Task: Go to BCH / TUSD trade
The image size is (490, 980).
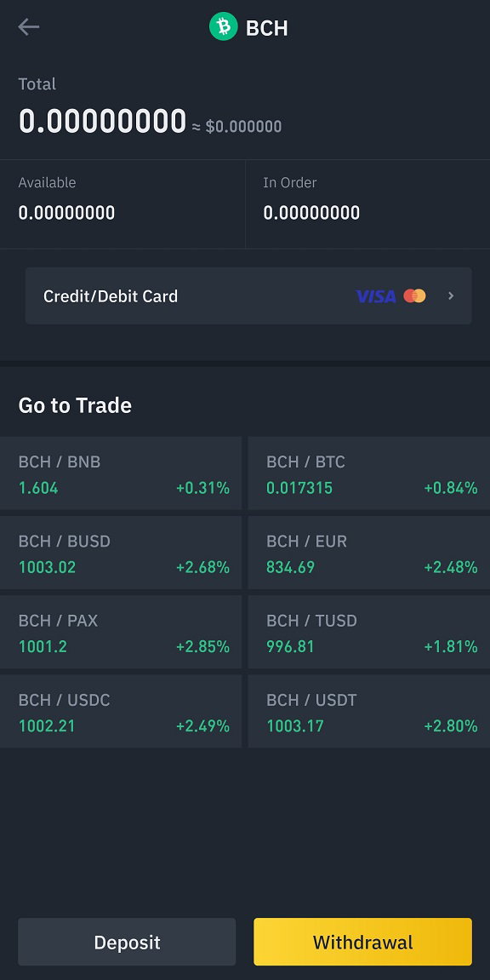Action: coord(369,632)
